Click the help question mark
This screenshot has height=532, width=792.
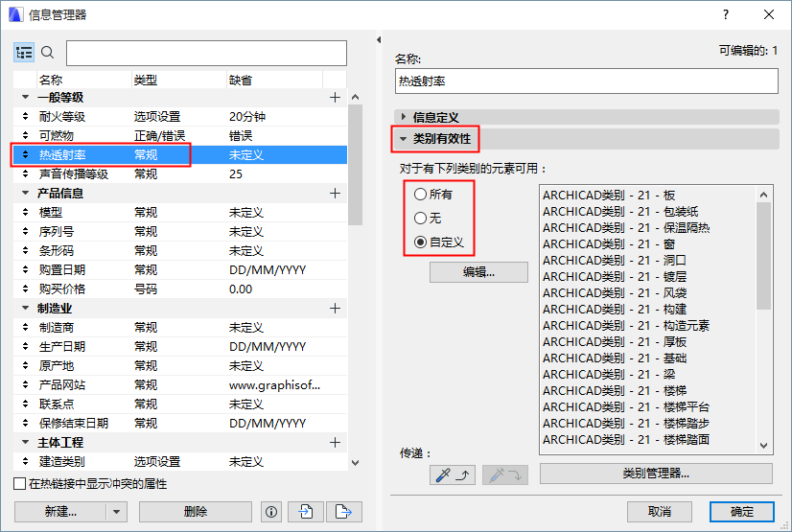point(726,14)
